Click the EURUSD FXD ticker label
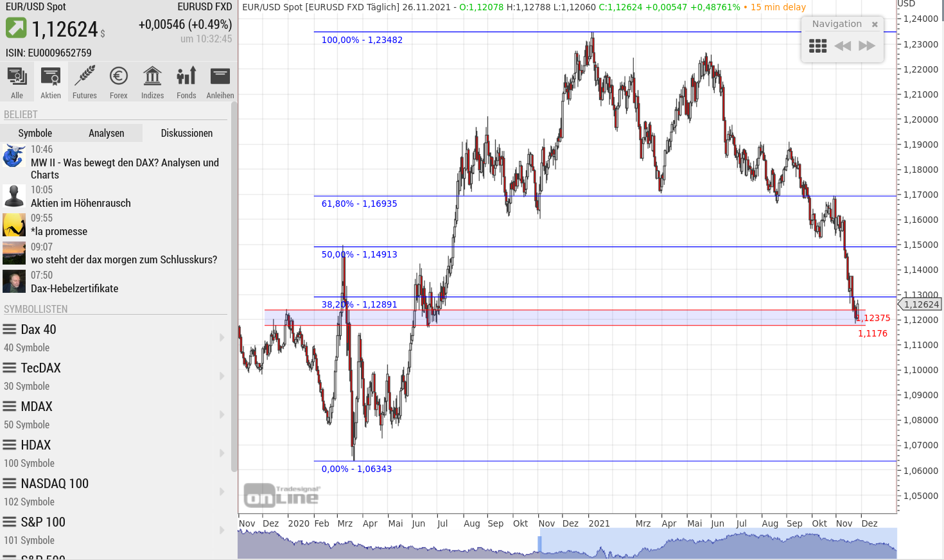This screenshot has height=560, width=944. click(x=205, y=6)
